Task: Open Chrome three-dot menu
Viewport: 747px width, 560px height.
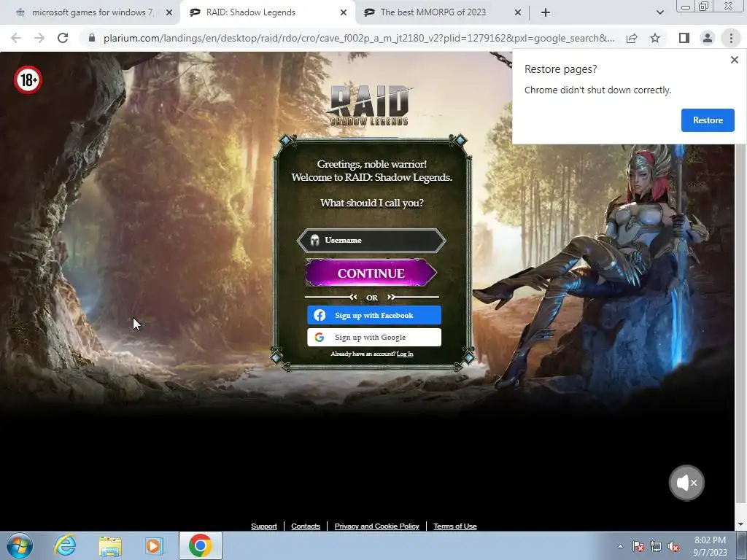Action: pyautogui.click(x=731, y=38)
